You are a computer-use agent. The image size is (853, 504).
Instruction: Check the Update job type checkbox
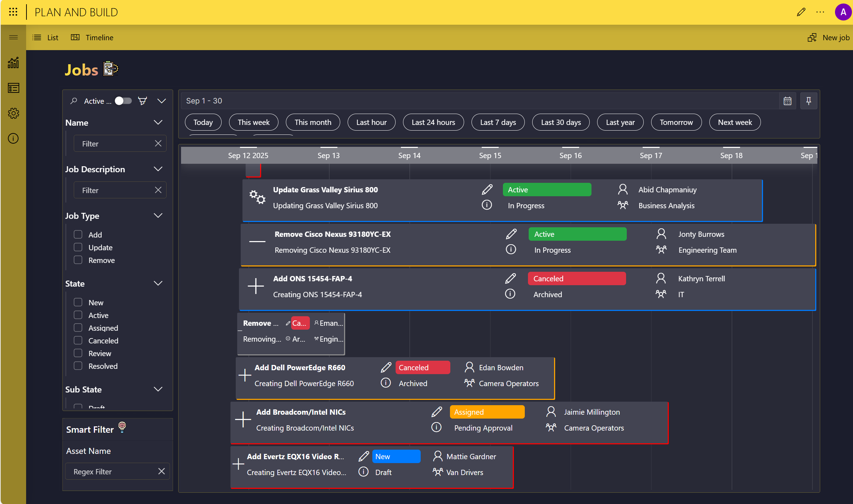[78, 247]
